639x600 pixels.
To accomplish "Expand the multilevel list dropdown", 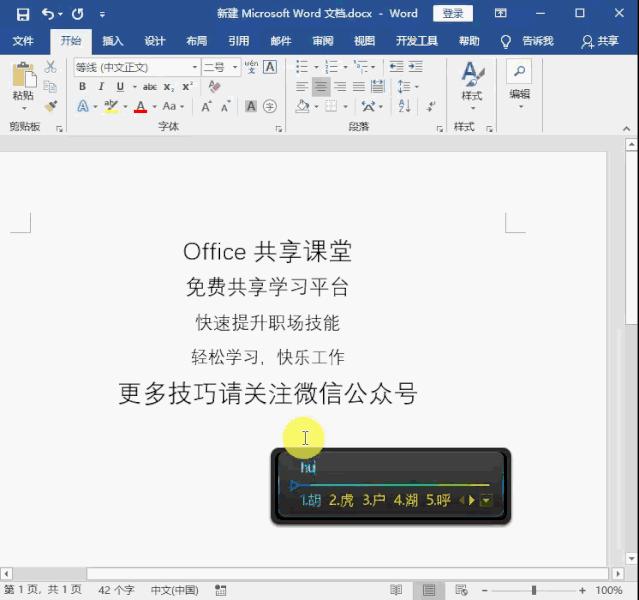I will (373, 67).
